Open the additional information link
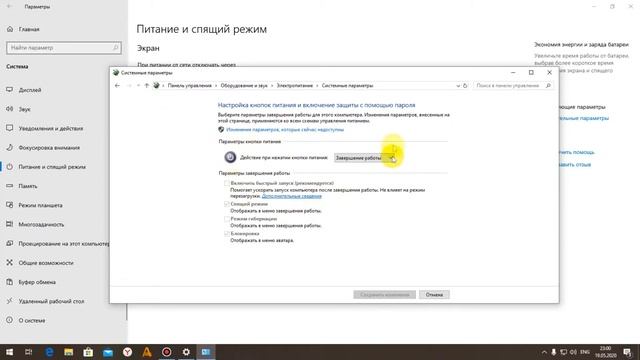640x360 pixels. pyautogui.click(x=291, y=196)
